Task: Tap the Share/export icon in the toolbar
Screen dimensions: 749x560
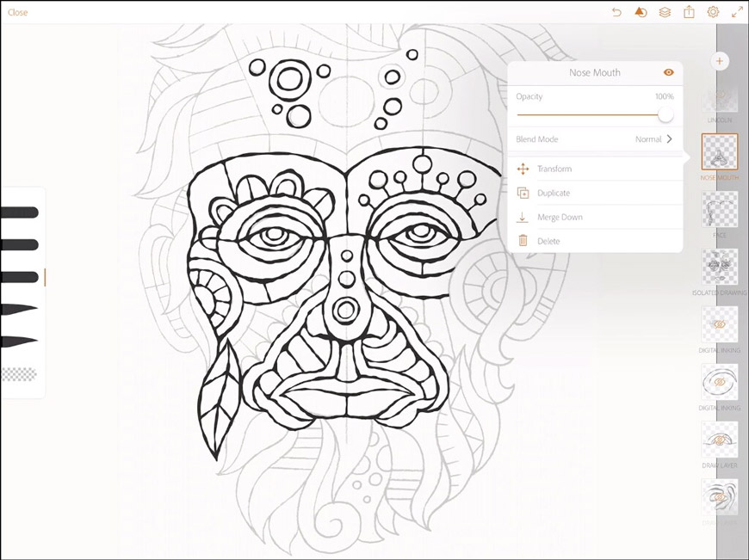Action: click(x=687, y=12)
